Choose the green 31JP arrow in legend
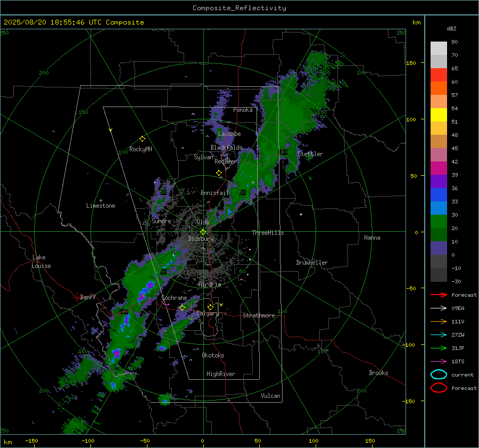 pos(439,348)
